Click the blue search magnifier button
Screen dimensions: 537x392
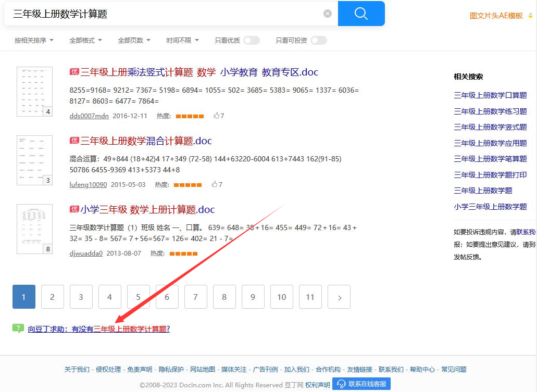pyautogui.click(x=361, y=14)
